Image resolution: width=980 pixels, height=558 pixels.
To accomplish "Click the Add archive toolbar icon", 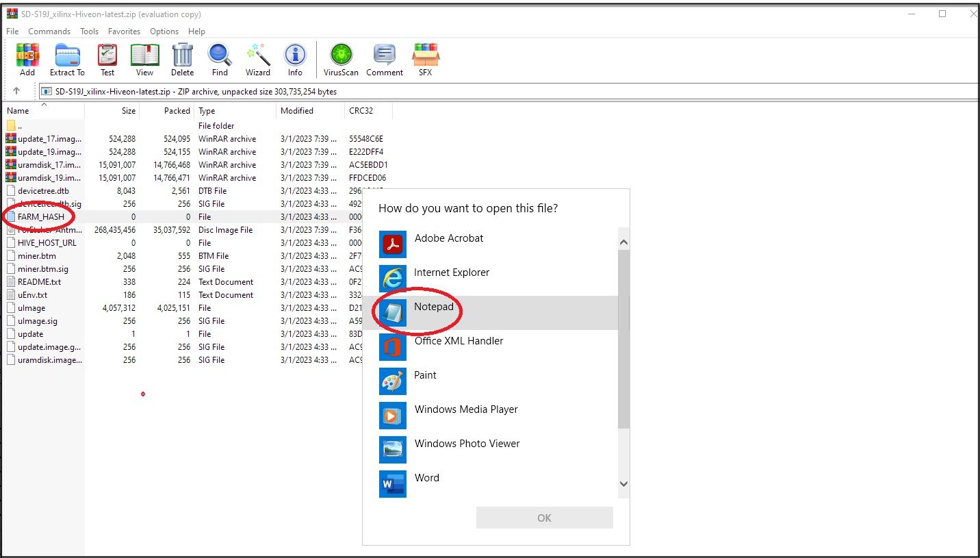I will tap(27, 60).
